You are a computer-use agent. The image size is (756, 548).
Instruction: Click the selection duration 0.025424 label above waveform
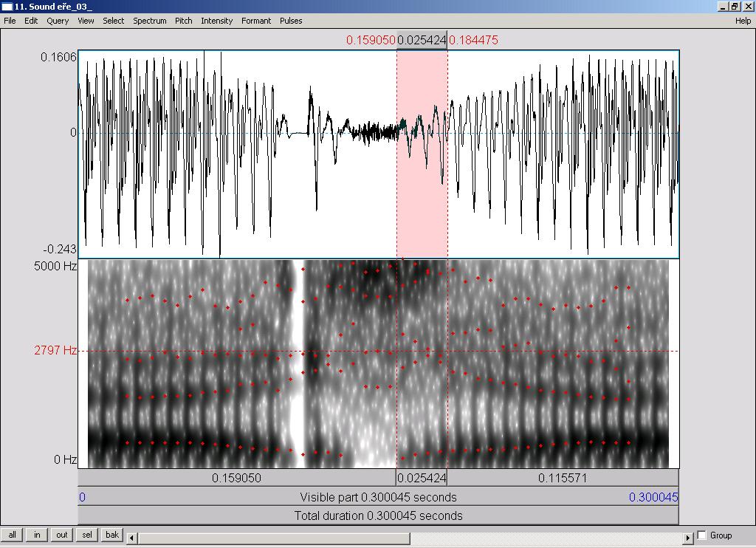coord(422,40)
